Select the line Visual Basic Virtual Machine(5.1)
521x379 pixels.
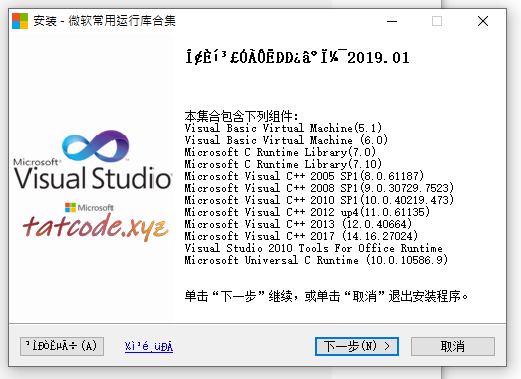tap(283, 128)
